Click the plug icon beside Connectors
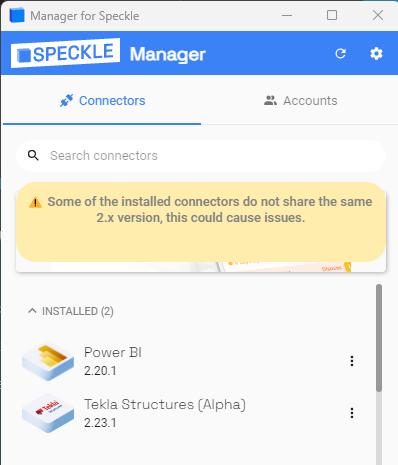The image size is (398, 465). click(67, 100)
